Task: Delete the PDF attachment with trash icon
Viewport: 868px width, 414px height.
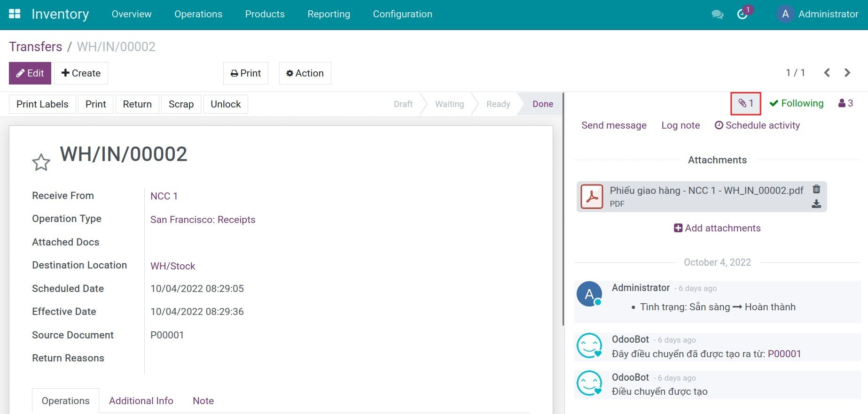Action: [x=816, y=189]
